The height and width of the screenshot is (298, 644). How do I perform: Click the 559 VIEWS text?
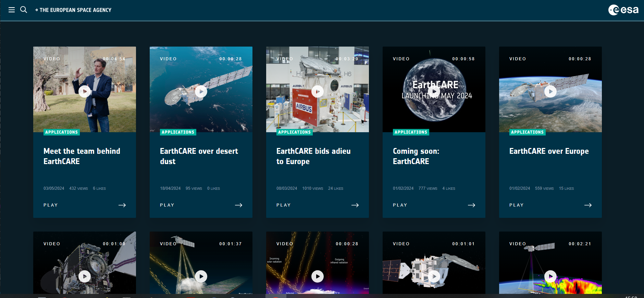(x=544, y=188)
